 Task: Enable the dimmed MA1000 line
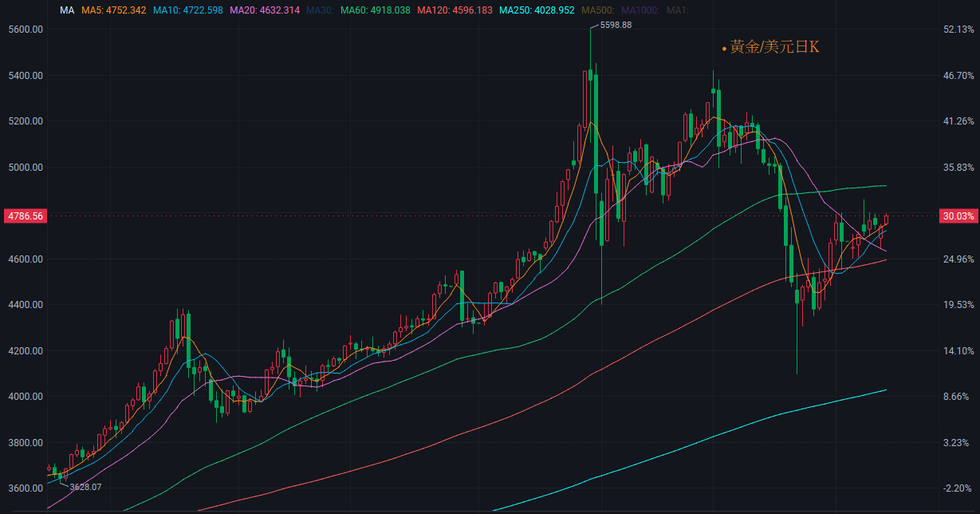pyautogui.click(x=640, y=10)
